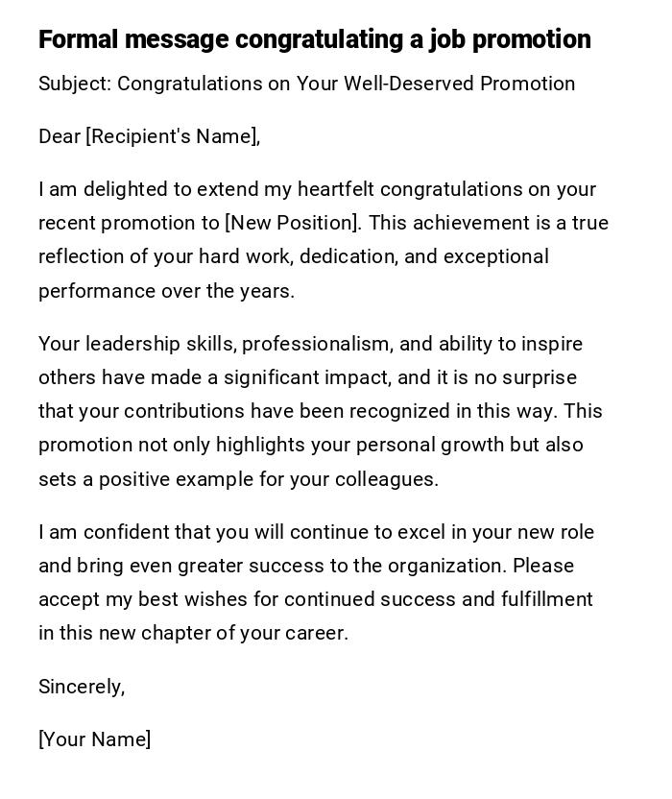Click the 'Sincerely,' closing line
The image size is (672, 799).
[x=82, y=687]
